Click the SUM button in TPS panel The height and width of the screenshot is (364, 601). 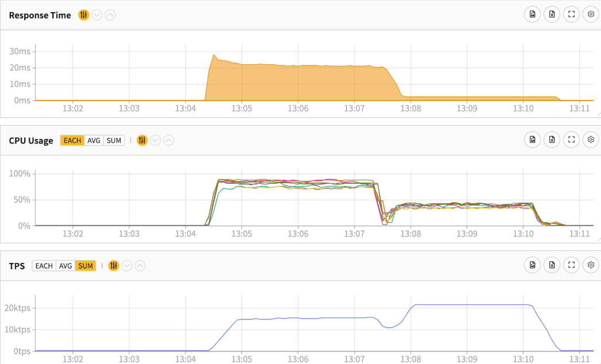[86, 265]
